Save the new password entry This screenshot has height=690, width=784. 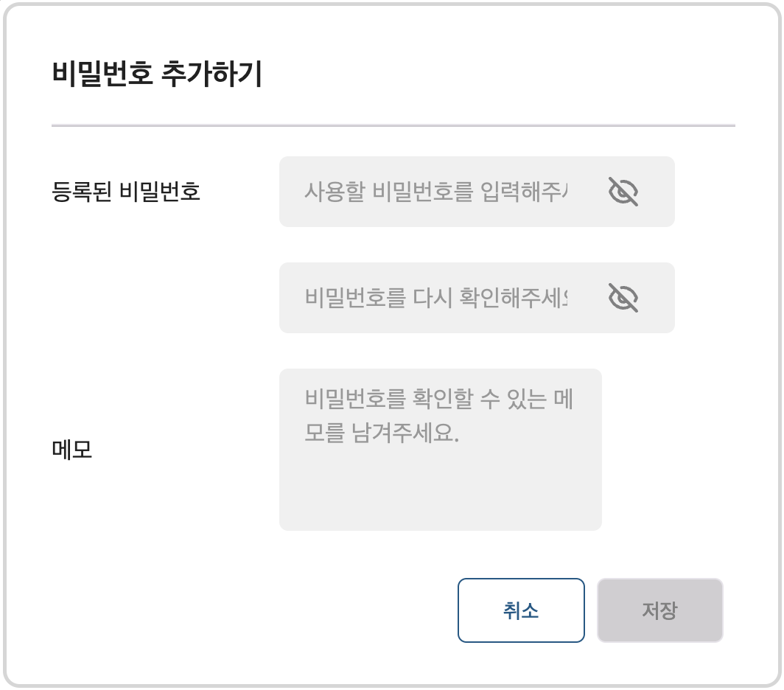(660, 610)
